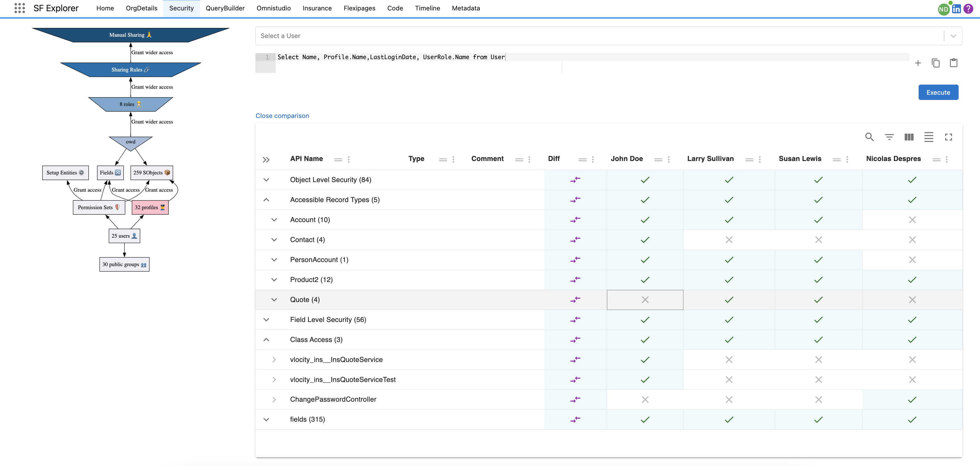Expand the Account (10) row
Image resolution: width=980 pixels, height=466 pixels.
(x=274, y=220)
